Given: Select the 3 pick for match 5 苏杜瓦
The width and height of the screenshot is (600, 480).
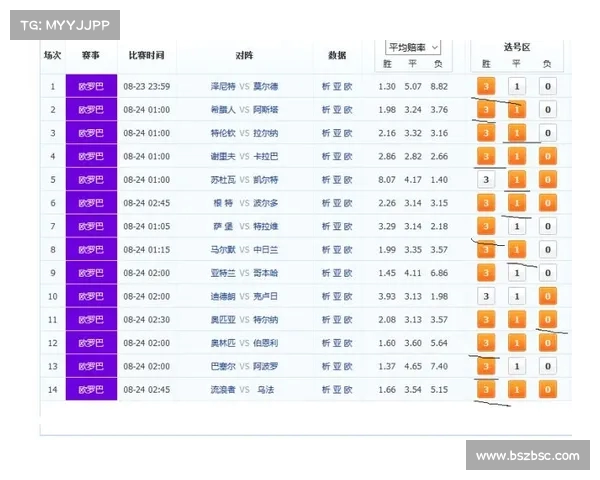Looking at the screenshot, I should (486, 180).
